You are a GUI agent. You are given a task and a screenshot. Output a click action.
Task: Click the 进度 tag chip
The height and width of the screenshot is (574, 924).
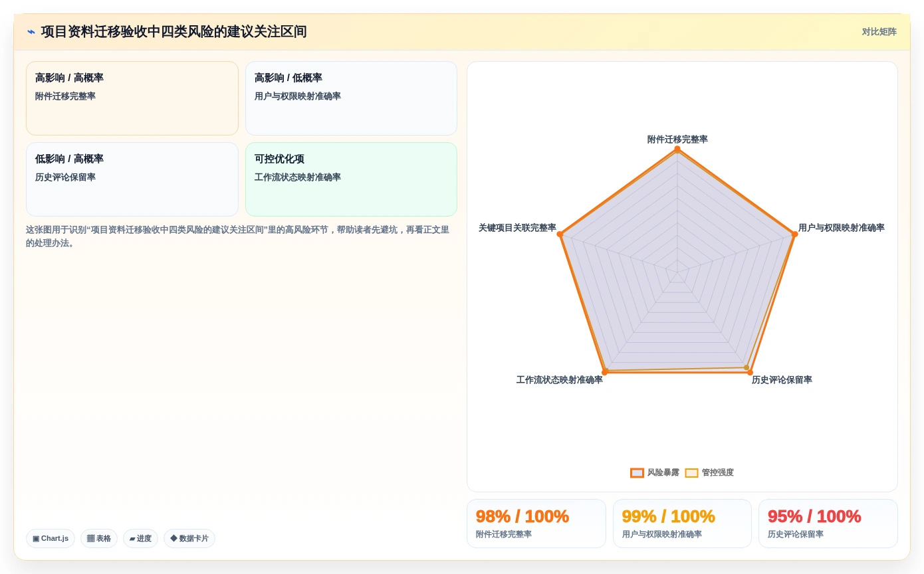(x=140, y=538)
